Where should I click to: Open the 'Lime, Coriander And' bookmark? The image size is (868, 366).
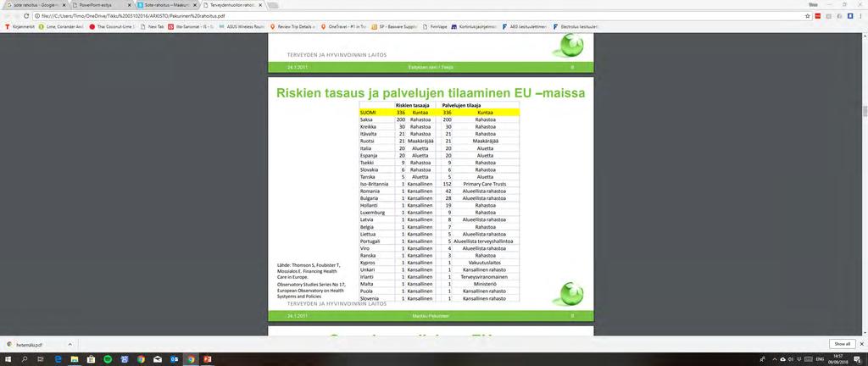point(61,26)
